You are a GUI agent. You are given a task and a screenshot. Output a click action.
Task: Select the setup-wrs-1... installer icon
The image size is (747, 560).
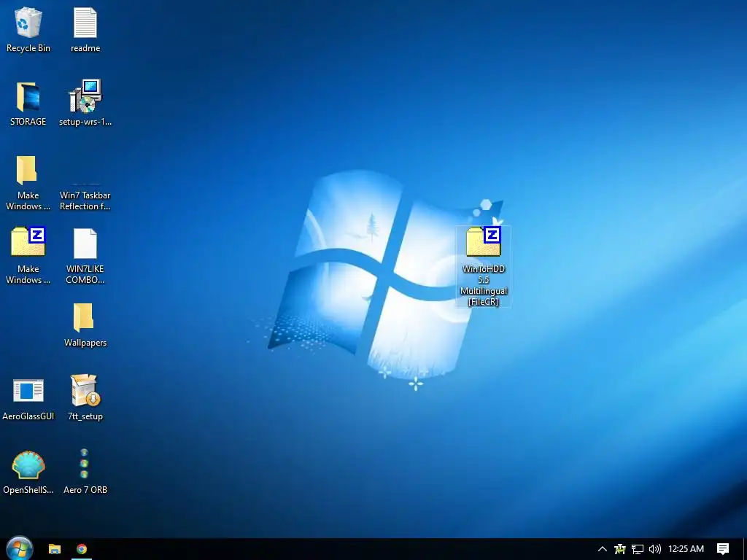coord(85,96)
